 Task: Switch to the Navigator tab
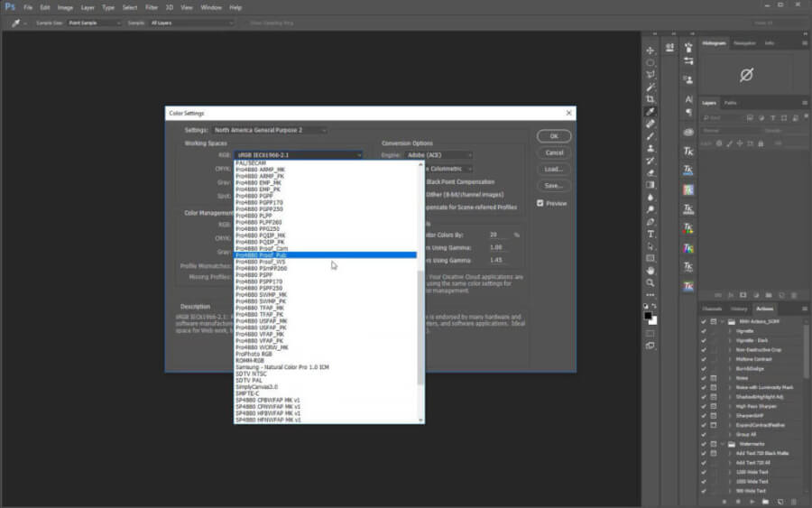pyautogui.click(x=744, y=43)
